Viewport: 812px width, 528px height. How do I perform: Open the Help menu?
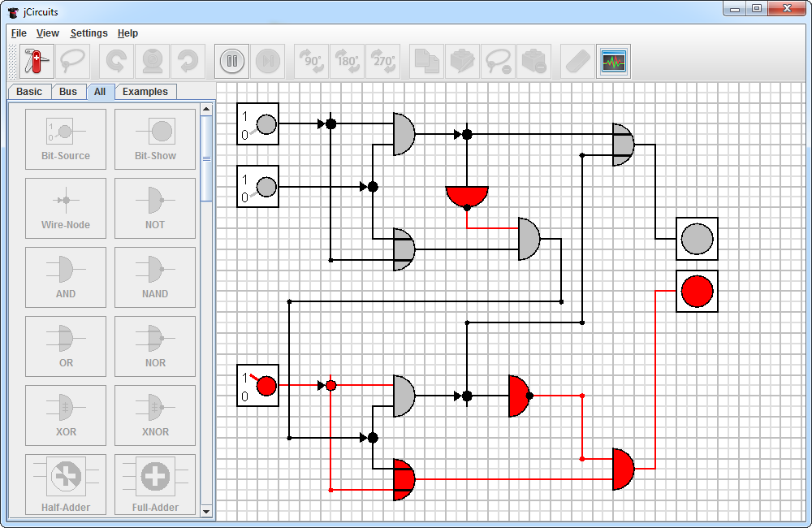click(x=127, y=33)
